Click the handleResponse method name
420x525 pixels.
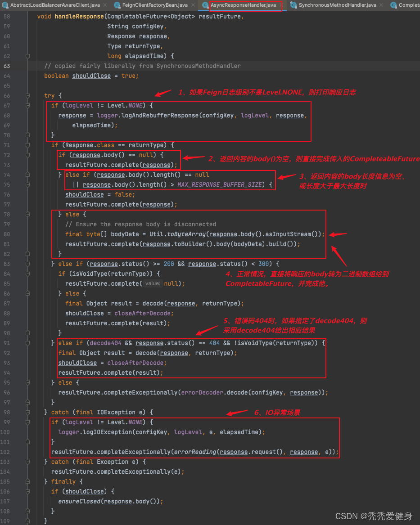pos(79,16)
